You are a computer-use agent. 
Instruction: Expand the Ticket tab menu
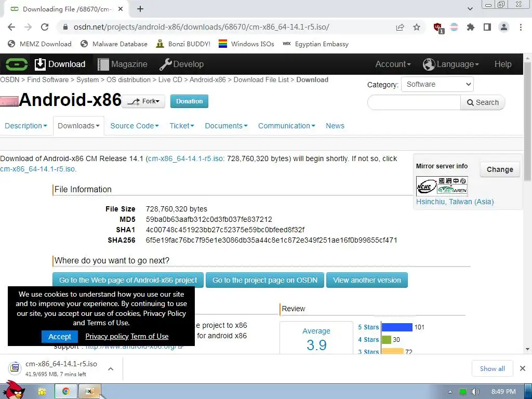[x=181, y=126]
